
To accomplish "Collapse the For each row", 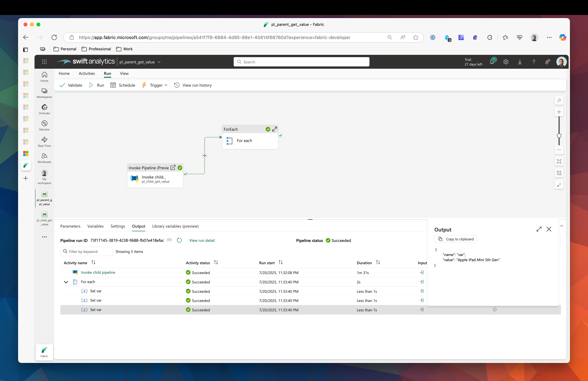I will tap(66, 282).
